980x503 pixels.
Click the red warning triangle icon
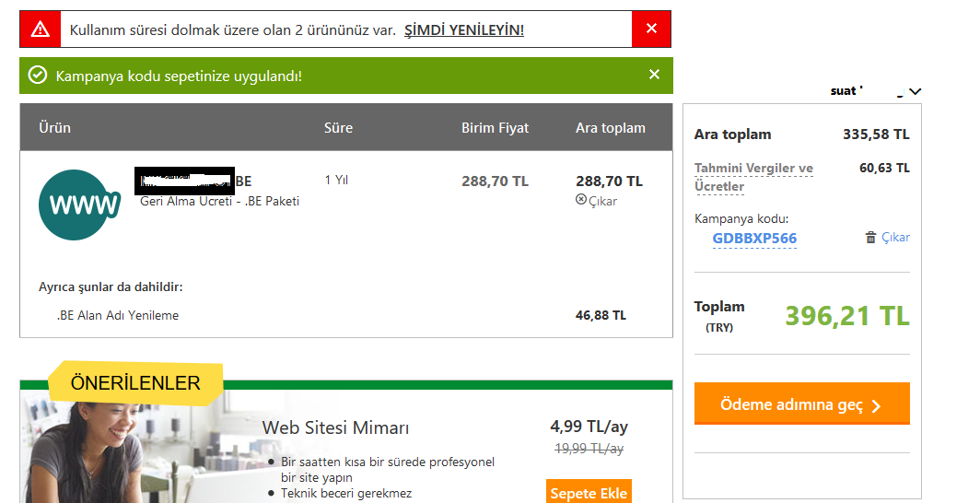tap(41, 29)
